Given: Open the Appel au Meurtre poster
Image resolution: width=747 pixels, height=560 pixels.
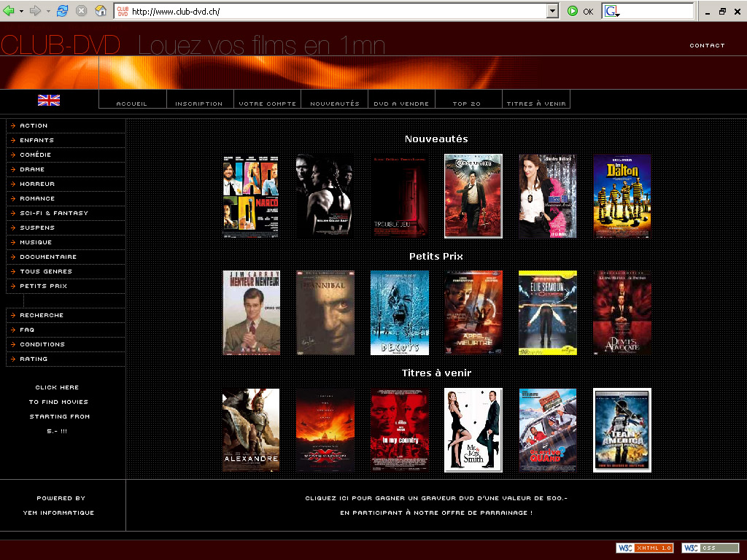Looking at the screenshot, I should [473, 313].
